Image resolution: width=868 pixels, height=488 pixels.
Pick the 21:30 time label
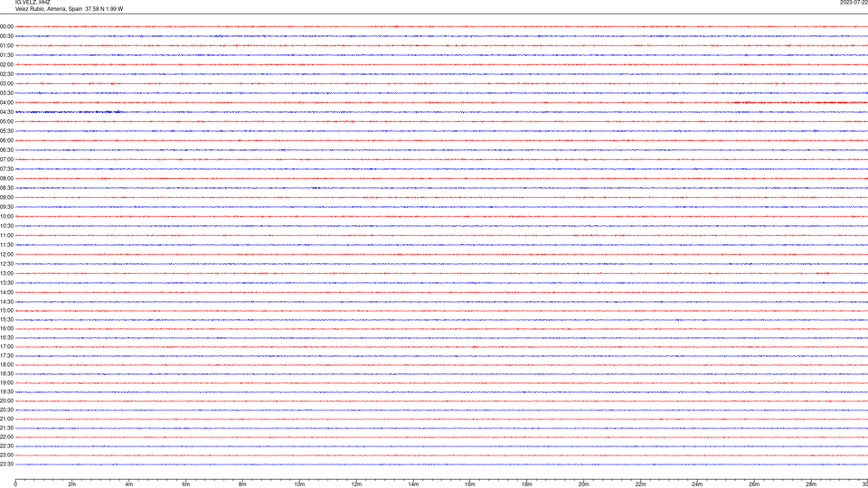pyautogui.click(x=6, y=428)
